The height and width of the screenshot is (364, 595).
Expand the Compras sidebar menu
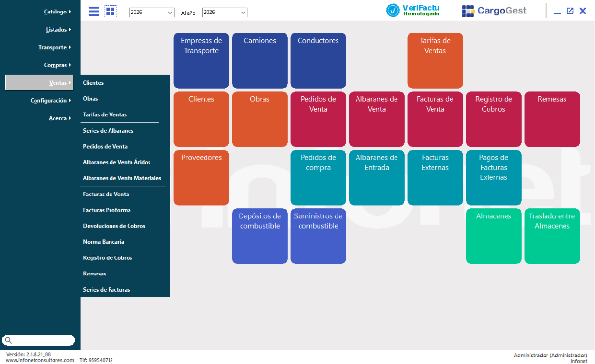(57, 65)
